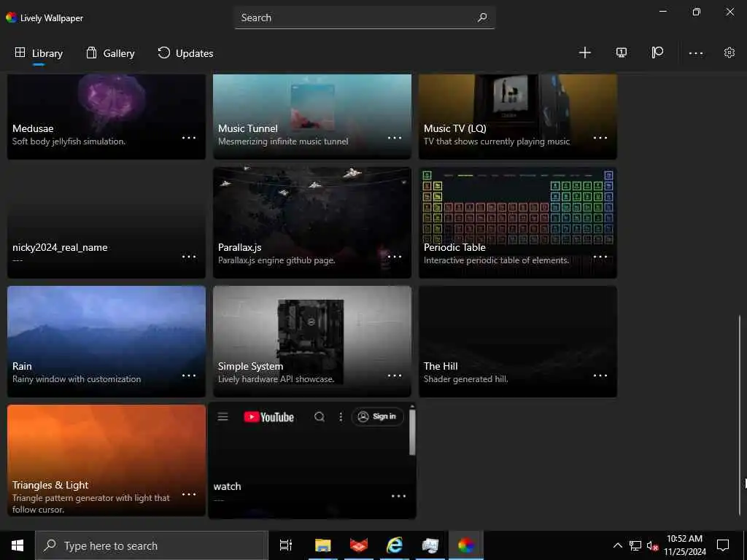Open The Hill card options menu
The width and height of the screenshot is (747, 560).
click(600, 376)
